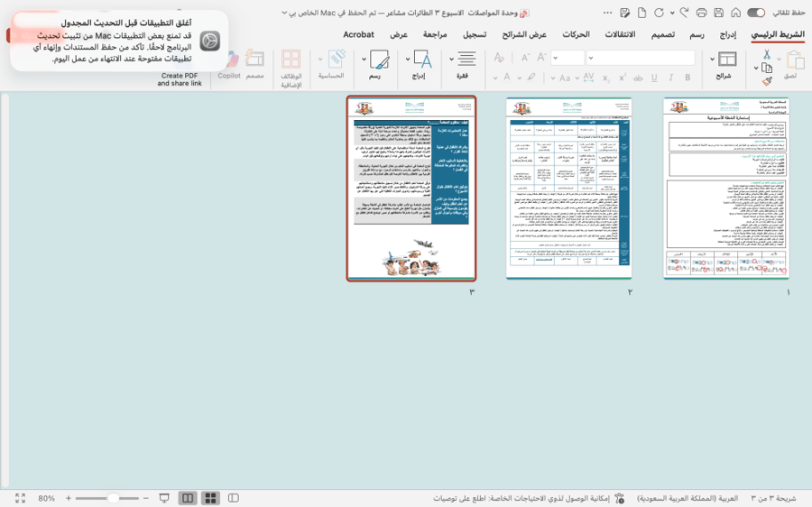Open the تصميم (Design) ribbon tab

coord(663,34)
